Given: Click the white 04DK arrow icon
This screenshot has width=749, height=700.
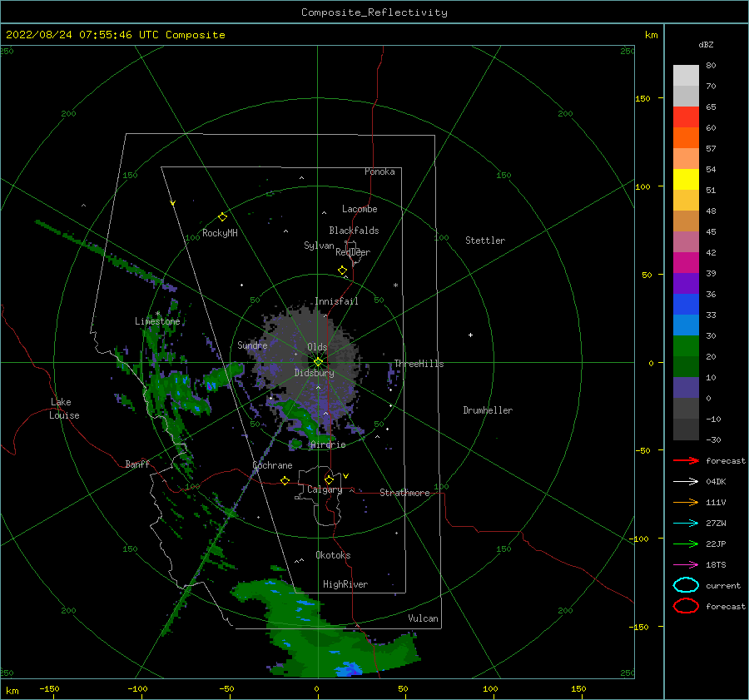Looking at the screenshot, I should pyautogui.click(x=686, y=481).
